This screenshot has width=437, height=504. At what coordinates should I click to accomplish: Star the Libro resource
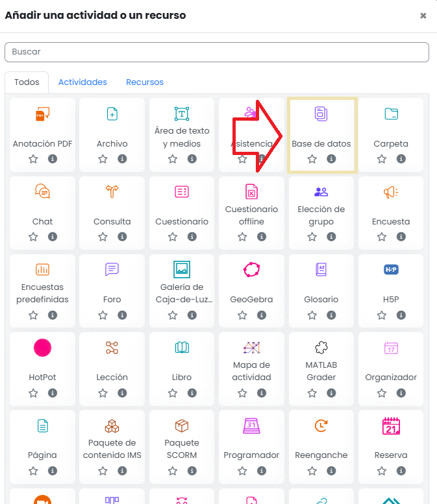point(173,393)
